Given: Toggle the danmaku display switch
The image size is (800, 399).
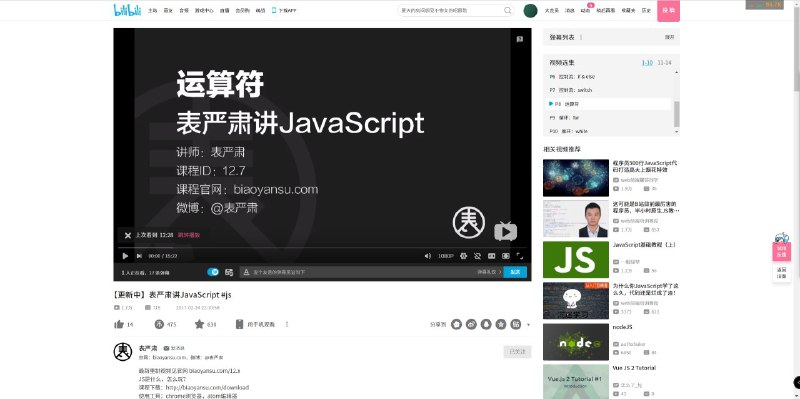Looking at the screenshot, I should click(x=213, y=272).
